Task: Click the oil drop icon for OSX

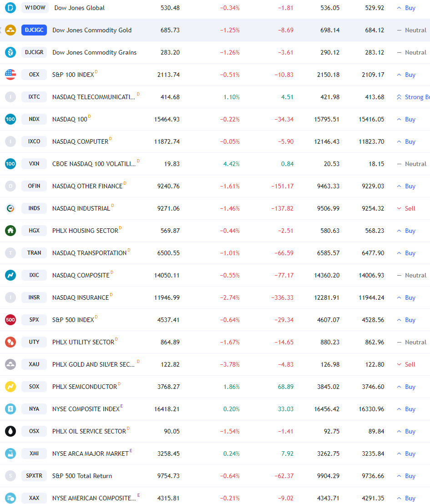Action: point(10,431)
